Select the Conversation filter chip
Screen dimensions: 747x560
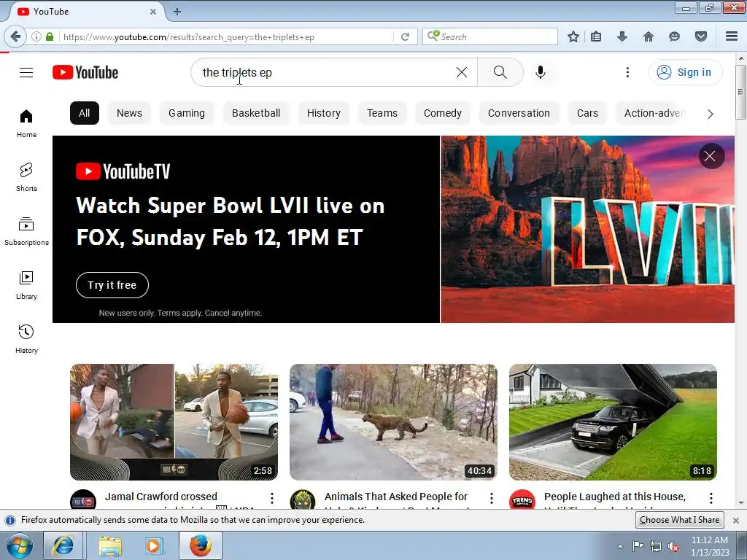(519, 113)
